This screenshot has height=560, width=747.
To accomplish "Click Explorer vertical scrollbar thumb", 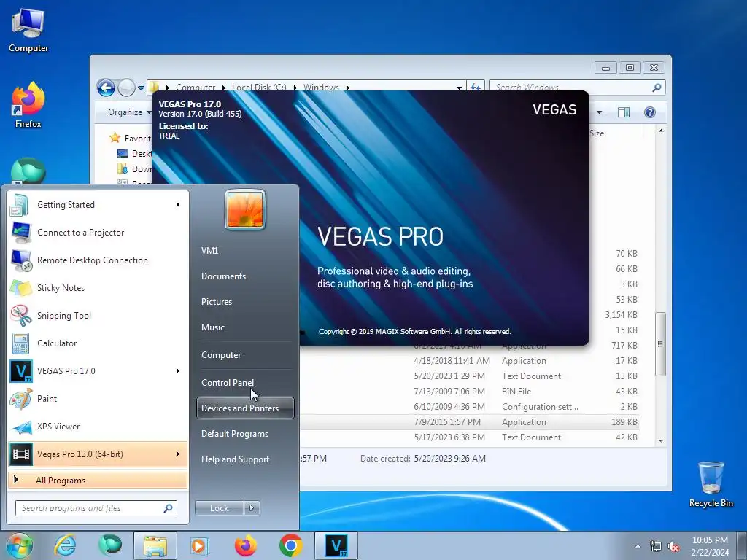I will (x=660, y=344).
